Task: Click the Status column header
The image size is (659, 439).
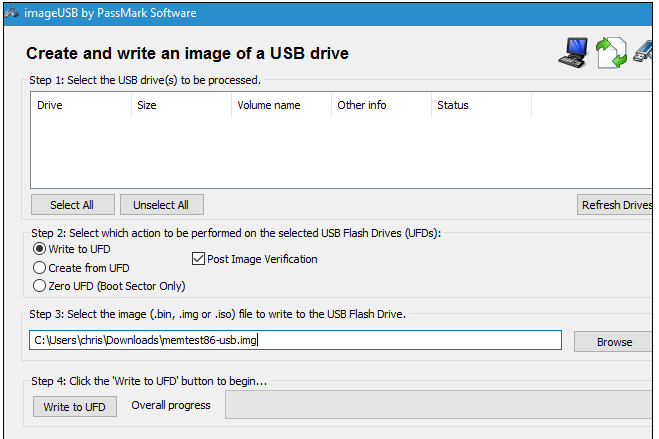Action: [481, 105]
